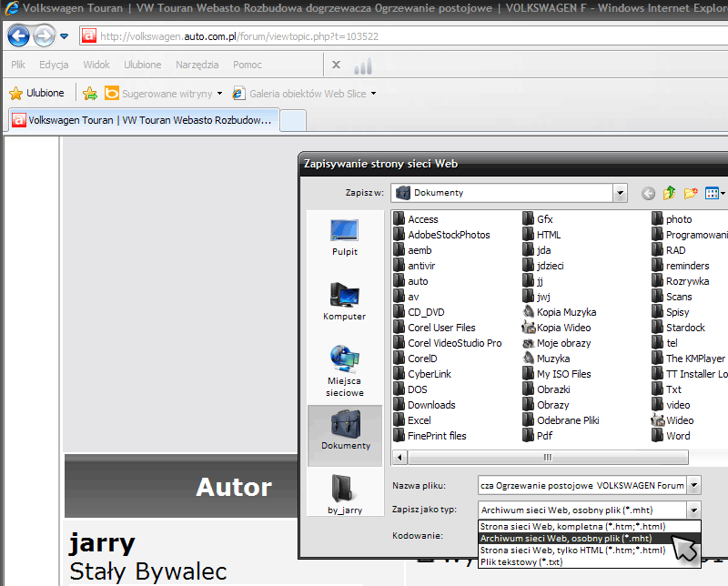Image resolution: width=728 pixels, height=586 pixels.
Task: Select the My ISO Files folder
Action: [x=557, y=374]
